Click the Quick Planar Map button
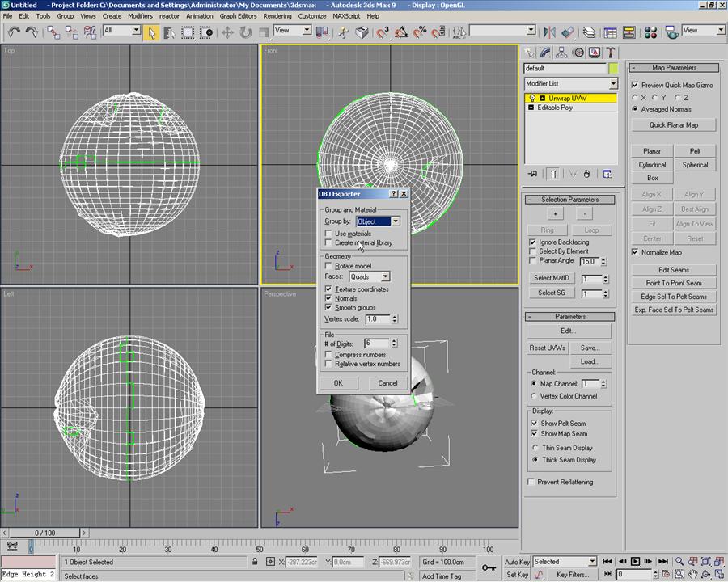The image size is (728, 582). 674,124
